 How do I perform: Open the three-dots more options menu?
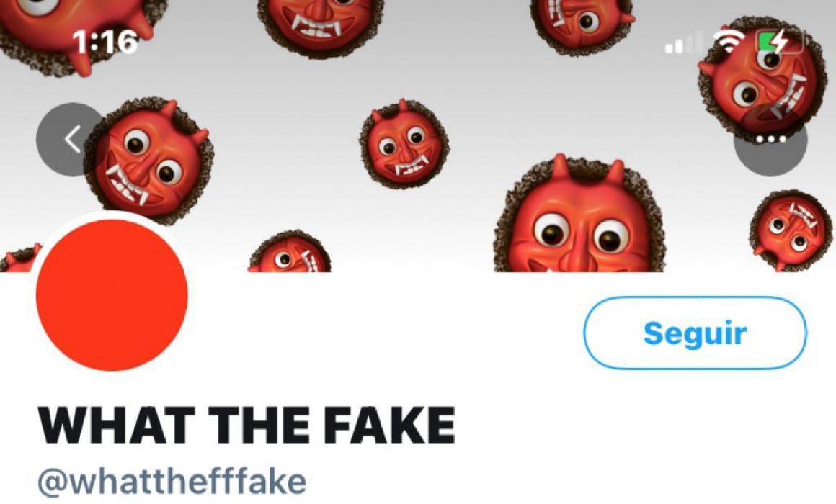coord(770,140)
